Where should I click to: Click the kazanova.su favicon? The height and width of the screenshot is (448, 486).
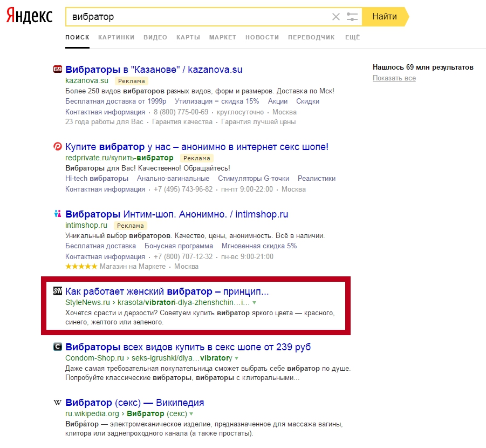coord(58,69)
